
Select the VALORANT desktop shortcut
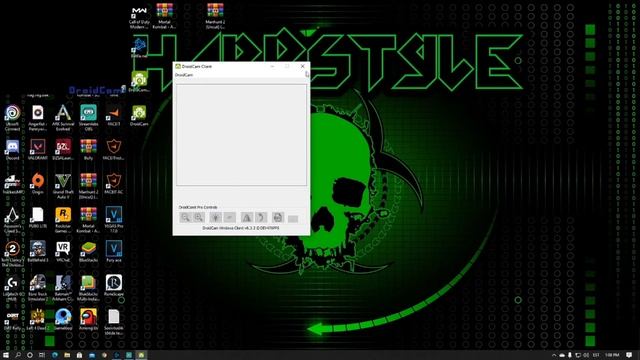[38, 150]
